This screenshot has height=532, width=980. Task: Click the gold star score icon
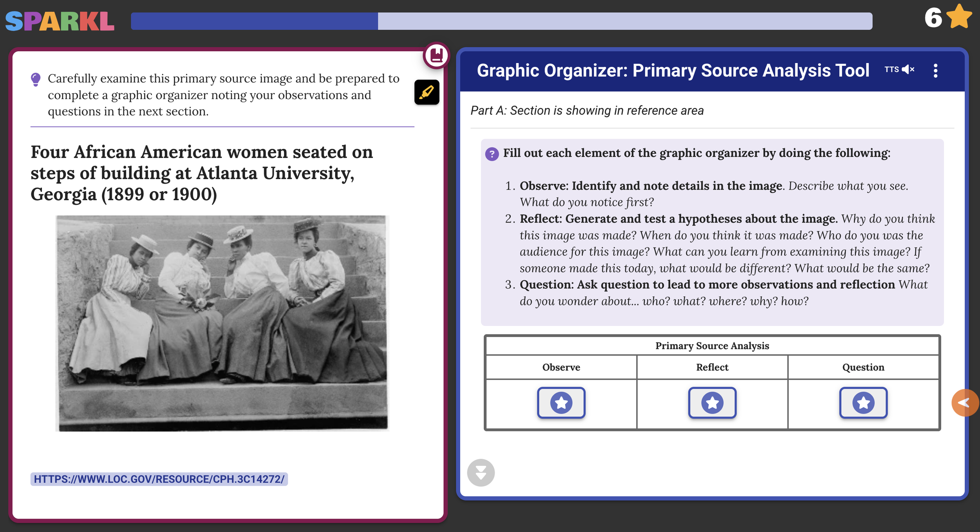[x=959, y=17]
